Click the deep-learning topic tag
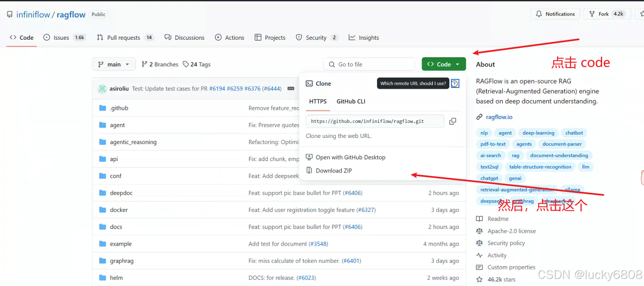 pyautogui.click(x=539, y=133)
